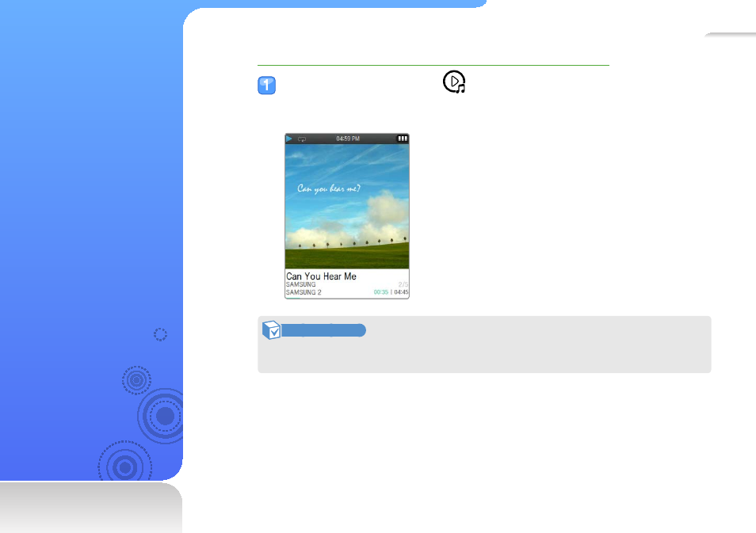Viewport: 756px width, 533px height.
Task: Click the green 00:35 elapsed time
Action: [381, 292]
